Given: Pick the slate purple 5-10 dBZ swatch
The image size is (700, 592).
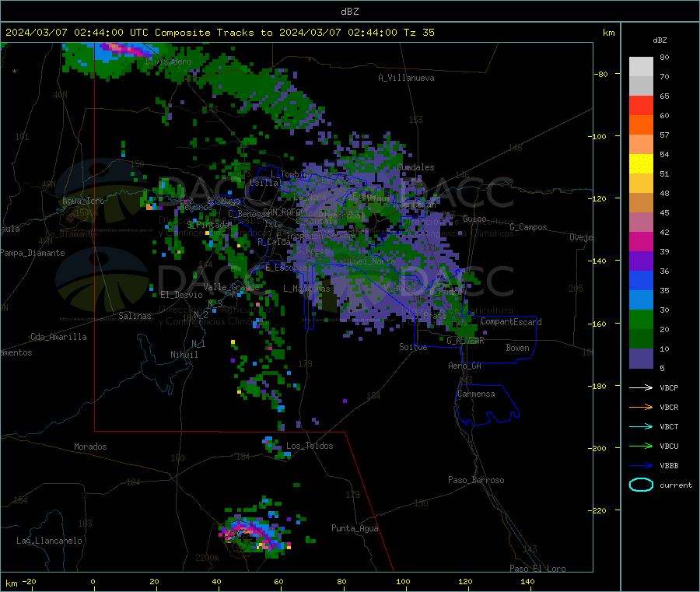Looking at the screenshot, I should (x=641, y=359).
